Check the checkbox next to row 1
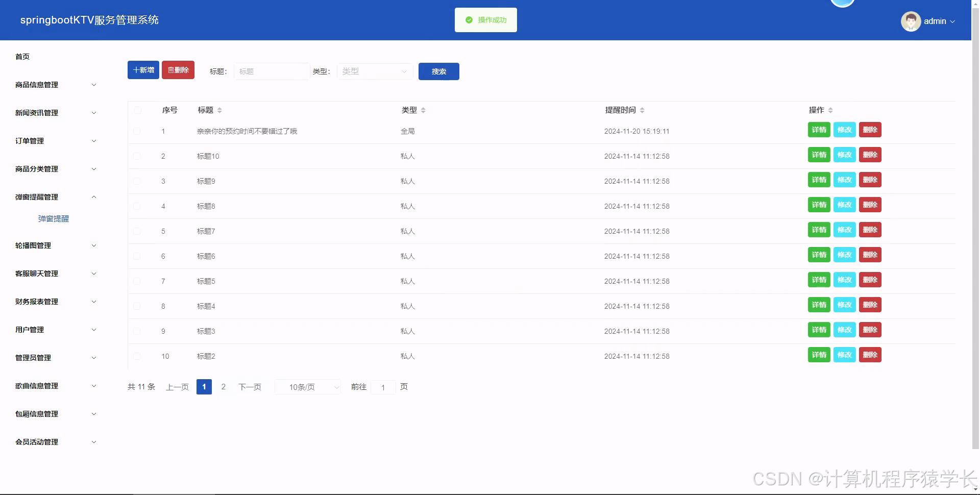Image resolution: width=980 pixels, height=495 pixels. (x=137, y=131)
